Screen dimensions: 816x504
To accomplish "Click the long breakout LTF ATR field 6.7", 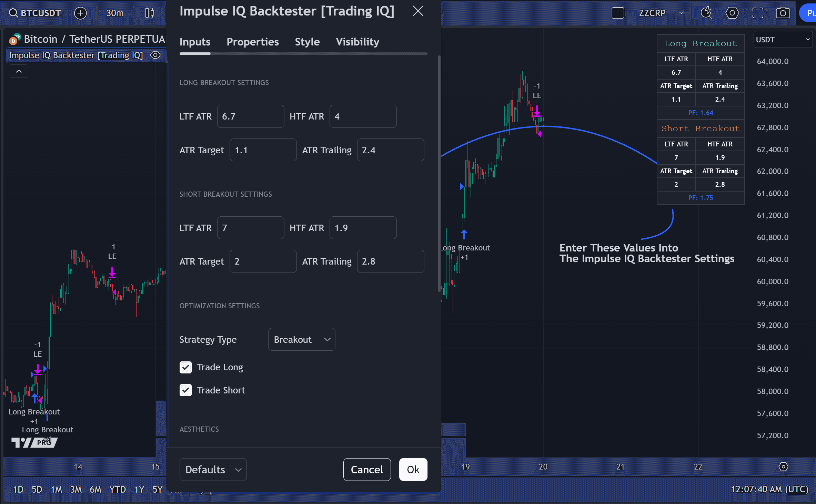I will coord(251,116).
